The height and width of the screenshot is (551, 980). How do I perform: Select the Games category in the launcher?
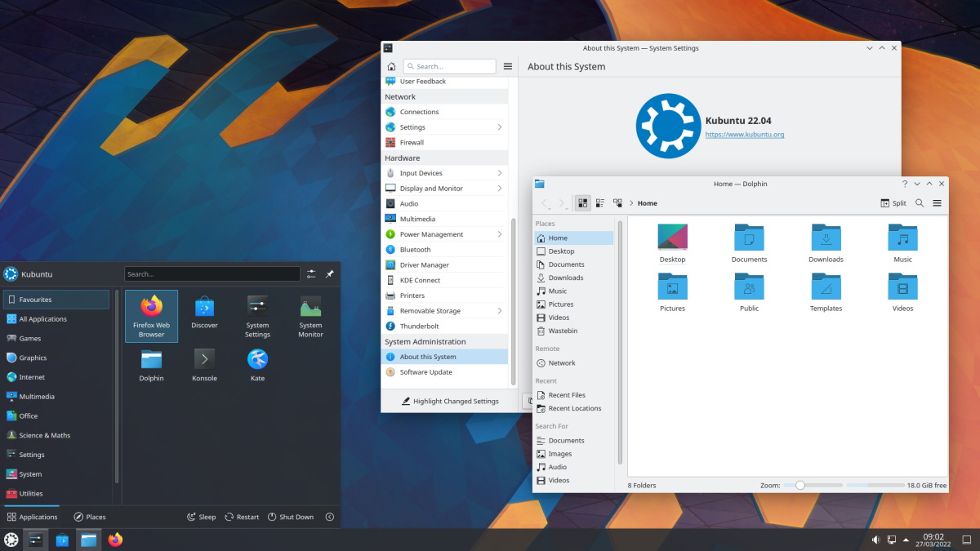tap(30, 338)
